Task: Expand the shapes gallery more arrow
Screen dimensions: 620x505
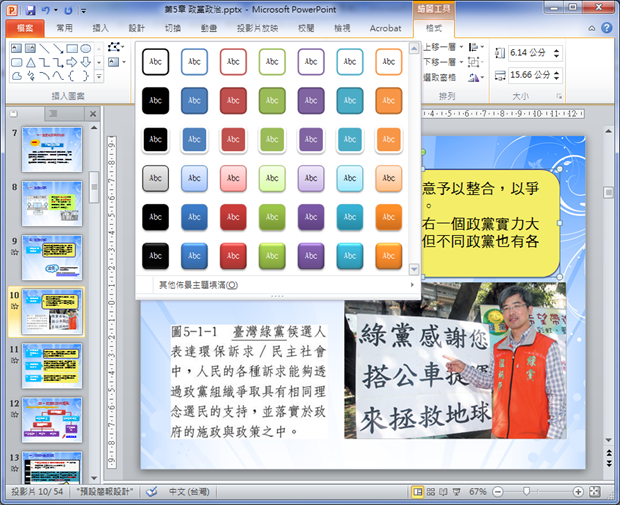Action: (x=98, y=76)
